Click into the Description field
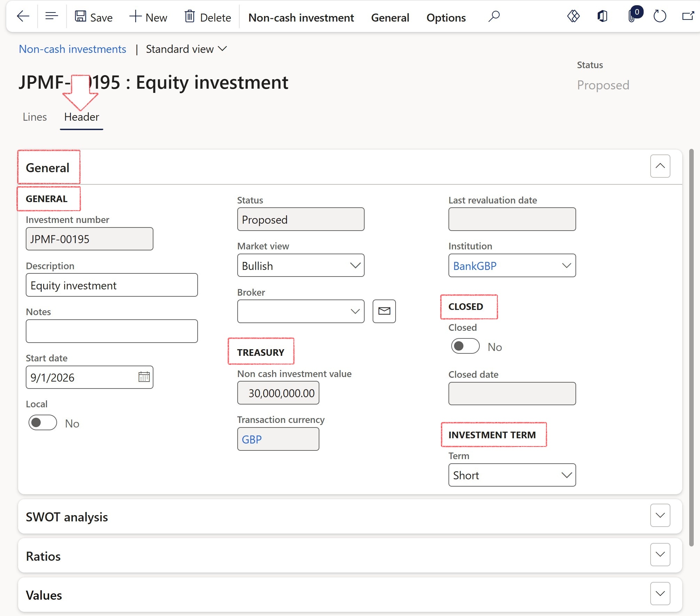The height and width of the screenshot is (616, 700). coord(112,285)
